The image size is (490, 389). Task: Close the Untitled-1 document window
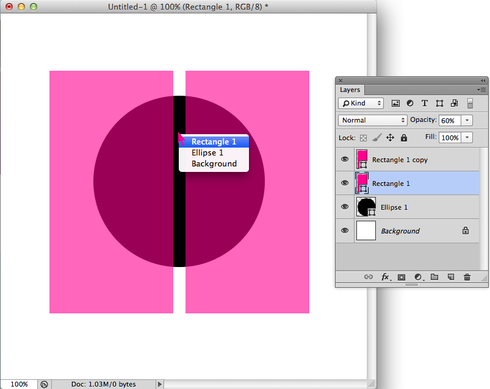click(9, 6)
